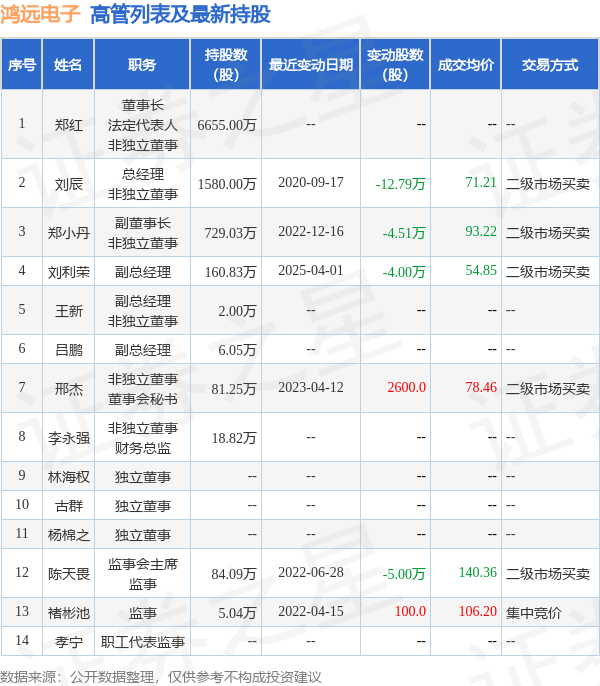Click the date 2022-06-28
Viewport: 600px width, 686px height.
tap(311, 573)
